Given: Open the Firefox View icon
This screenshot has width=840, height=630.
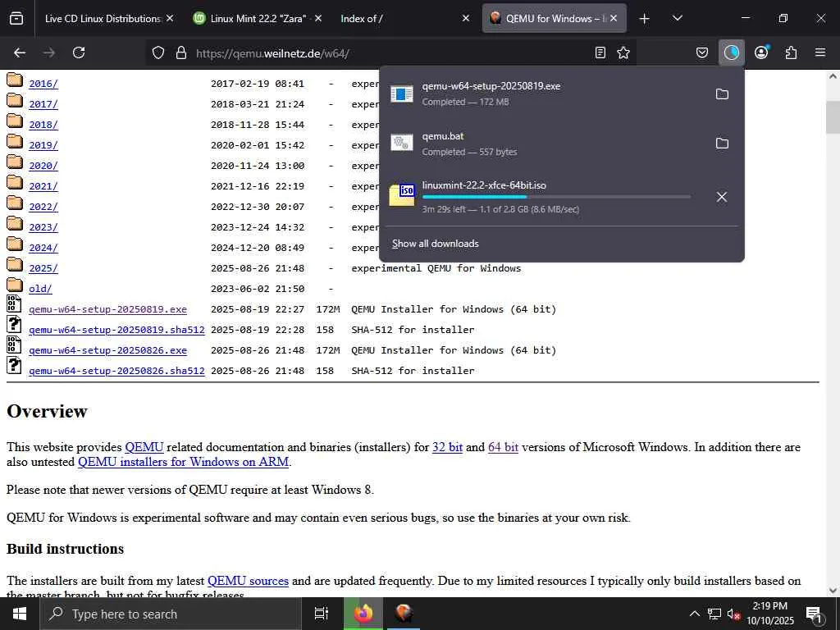Looking at the screenshot, I should point(16,18).
